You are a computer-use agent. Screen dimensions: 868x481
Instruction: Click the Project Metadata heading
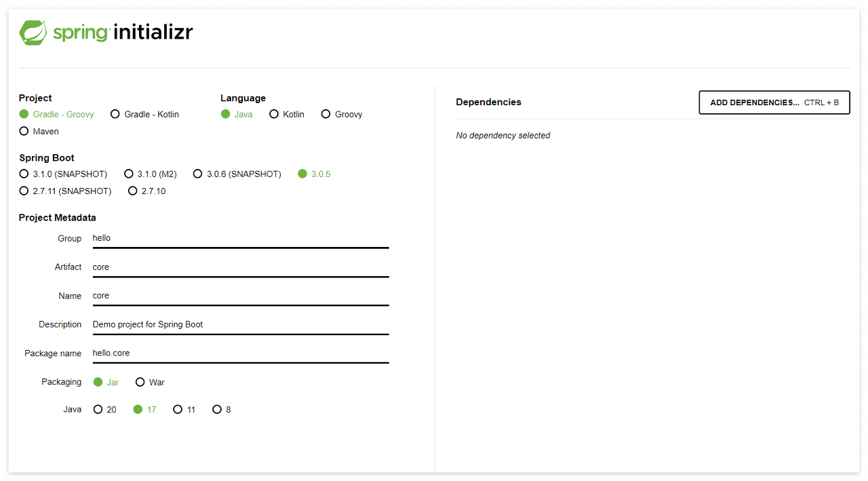(x=58, y=218)
